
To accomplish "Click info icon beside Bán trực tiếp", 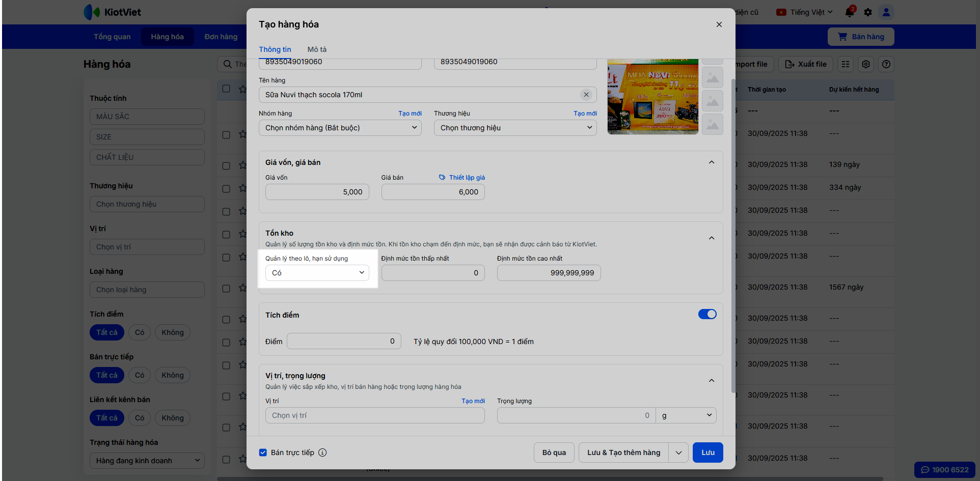I will pos(322,452).
